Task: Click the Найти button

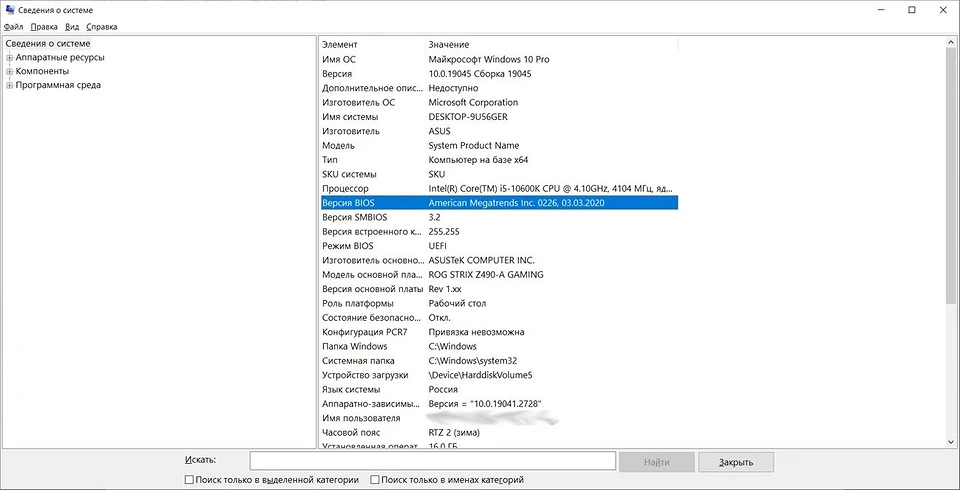Action: tap(656, 461)
